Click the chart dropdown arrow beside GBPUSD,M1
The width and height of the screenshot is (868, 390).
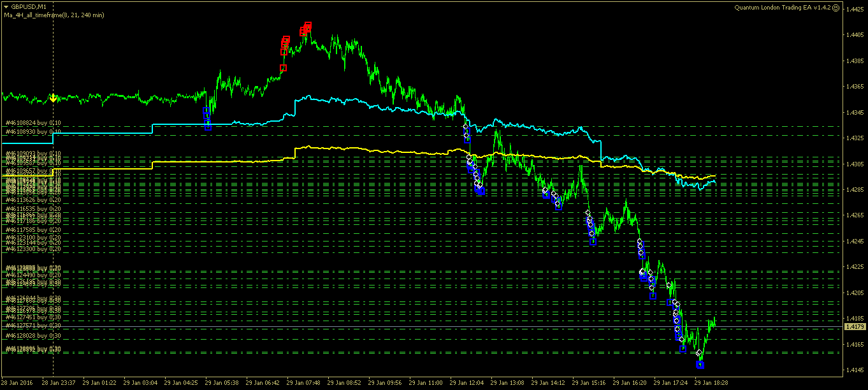[6, 6]
